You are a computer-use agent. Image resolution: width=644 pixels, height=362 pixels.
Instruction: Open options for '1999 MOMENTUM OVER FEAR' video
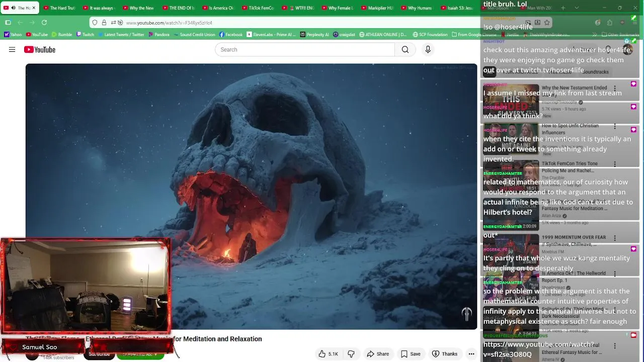(x=614, y=238)
